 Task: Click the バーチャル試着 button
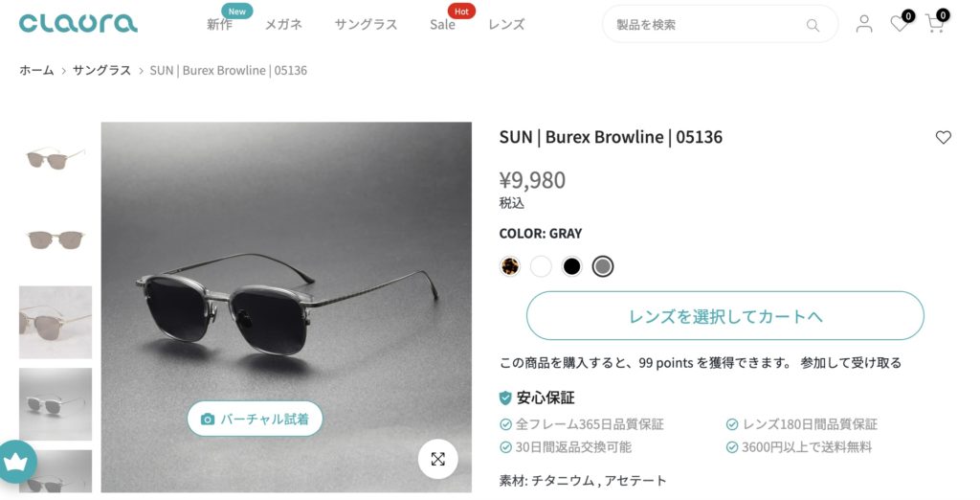(255, 419)
